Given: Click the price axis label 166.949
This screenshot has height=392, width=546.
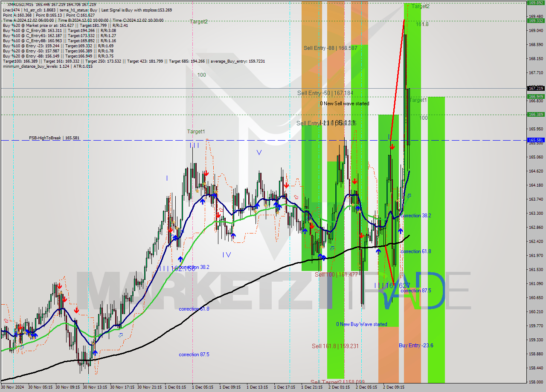Looking at the screenshot, I should [536, 96].
